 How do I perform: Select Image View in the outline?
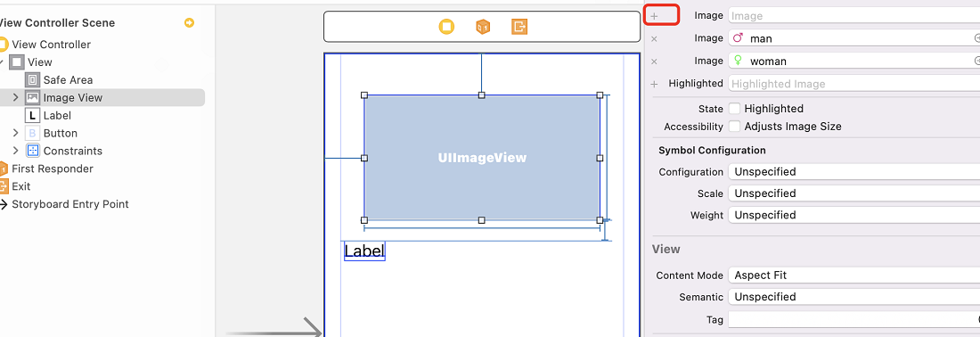72,97
